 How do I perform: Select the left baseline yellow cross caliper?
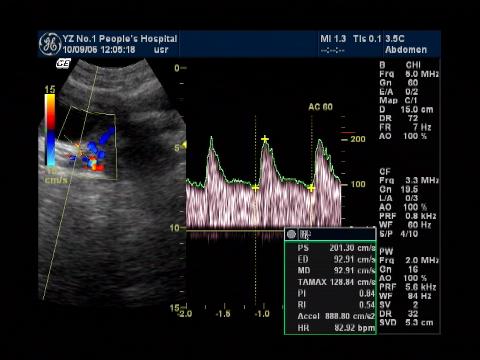(255, 188)
